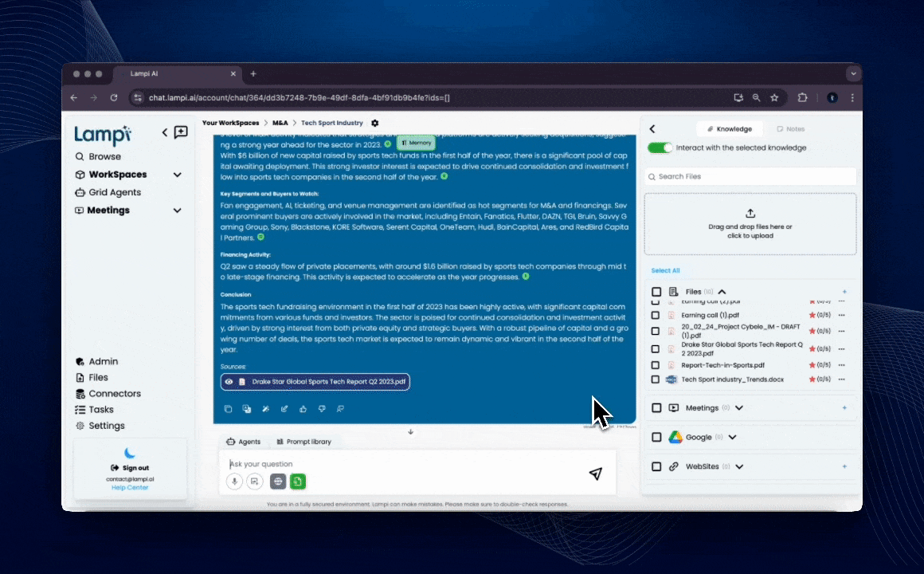Open the browser extensions puzzle icon
Image resolution: width=924 pixels, height=574 pixels.
[x=802, y=98]
